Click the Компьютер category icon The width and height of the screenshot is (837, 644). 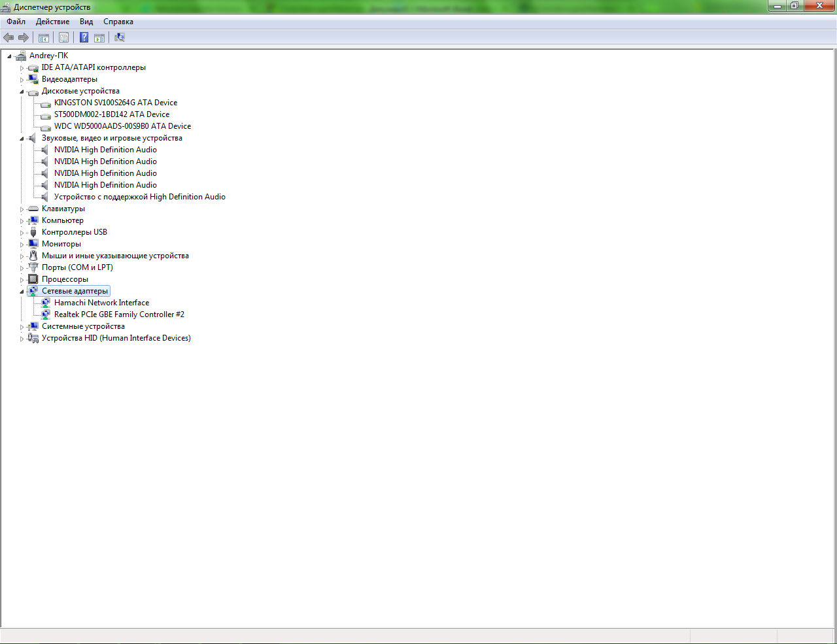click(x=33, y=220)
